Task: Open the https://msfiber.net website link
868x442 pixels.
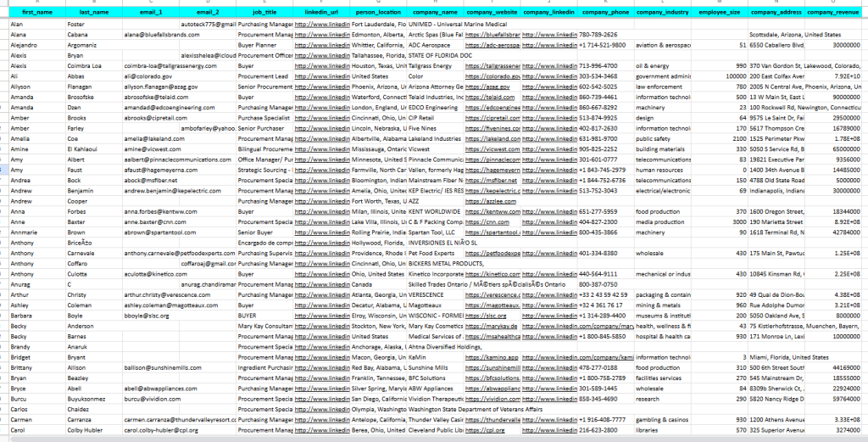Action: click(491, 181)
